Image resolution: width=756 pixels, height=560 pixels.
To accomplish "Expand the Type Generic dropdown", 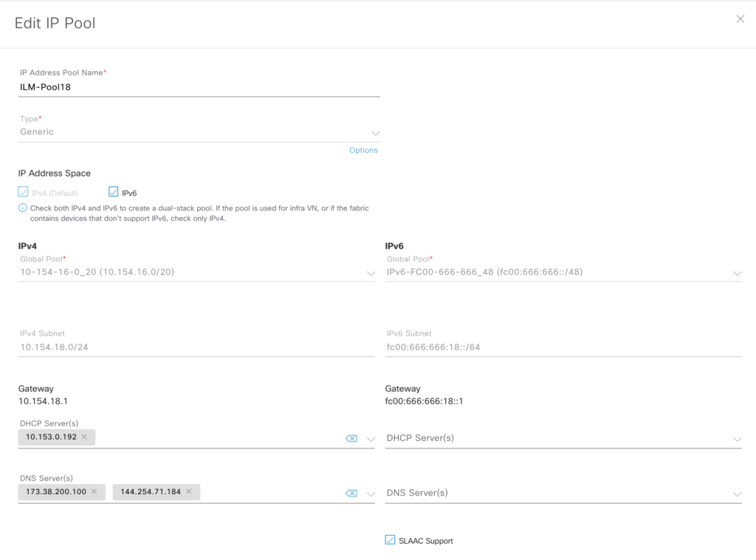I will (x=375, y=133).
